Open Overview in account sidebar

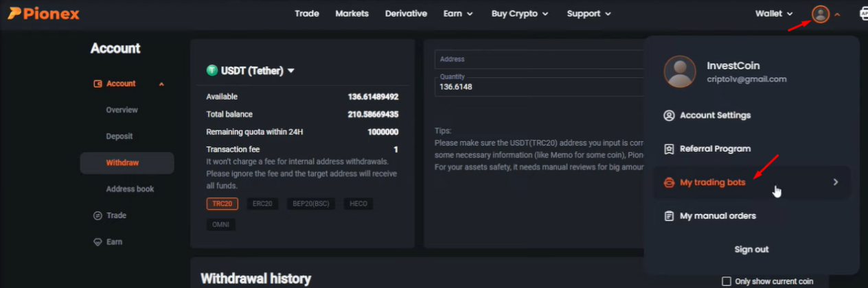(122, 110)
